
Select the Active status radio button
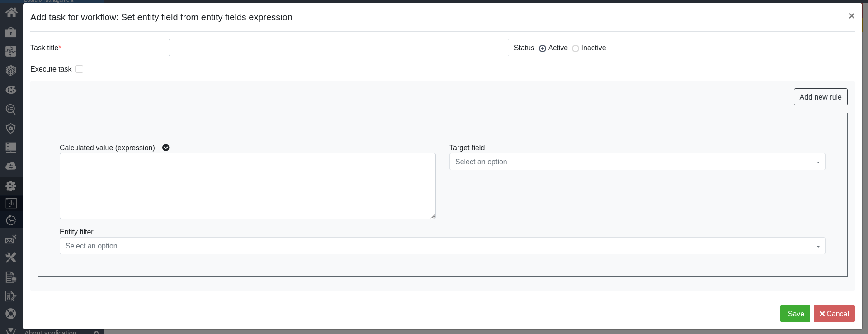(542, 48)
